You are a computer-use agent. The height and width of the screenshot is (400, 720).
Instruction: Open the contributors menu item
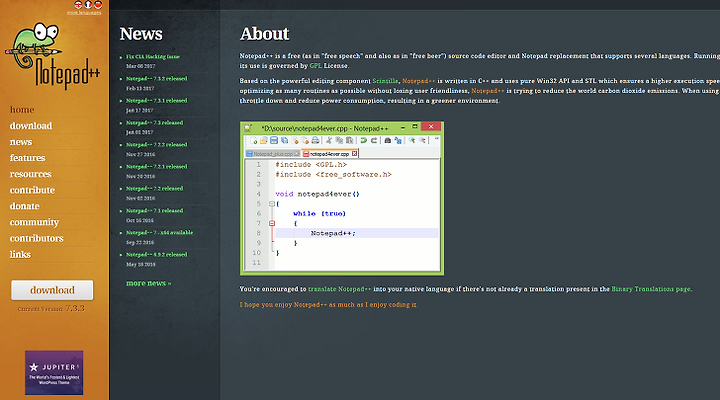tap(36, 238)
